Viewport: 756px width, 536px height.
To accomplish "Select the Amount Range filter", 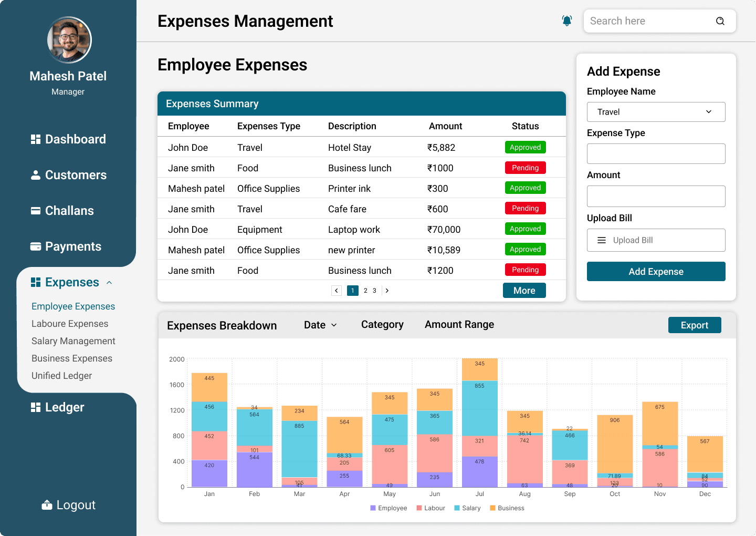I will pyautogui.click(x=459, y=325).
